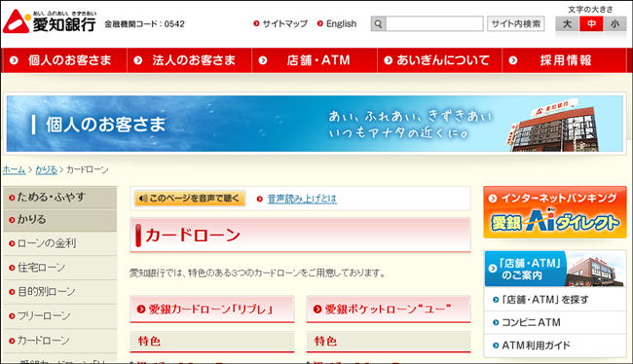Click このページを音声で聴く button
The width and height of the screenshot is (633, 364).
point(190,199)
